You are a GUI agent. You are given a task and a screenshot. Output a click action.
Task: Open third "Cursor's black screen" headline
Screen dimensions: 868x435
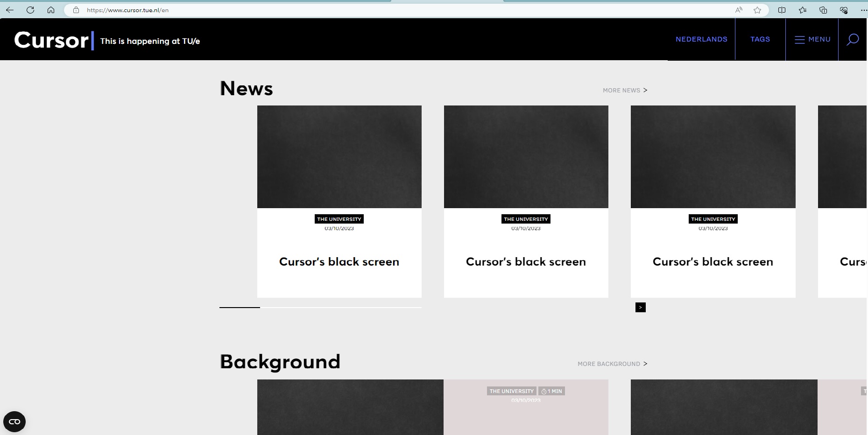[x=713, y=262]
